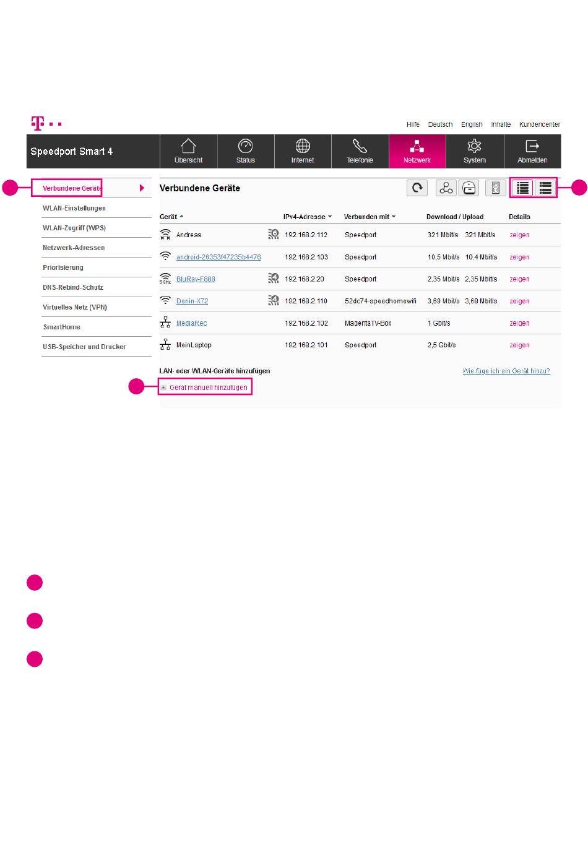Sort by IPv4-Adresse column dropdown

pyautogui.click(x=308, y=217)
